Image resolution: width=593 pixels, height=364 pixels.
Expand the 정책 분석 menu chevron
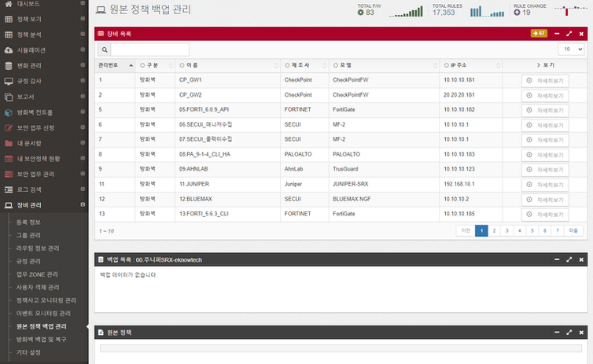83,34
